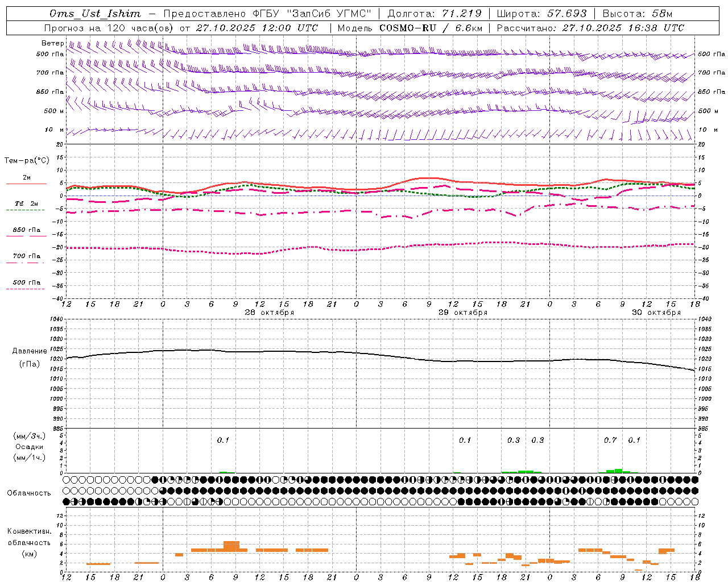Click the (мм/3ч.) precipitation unit label

29,436
